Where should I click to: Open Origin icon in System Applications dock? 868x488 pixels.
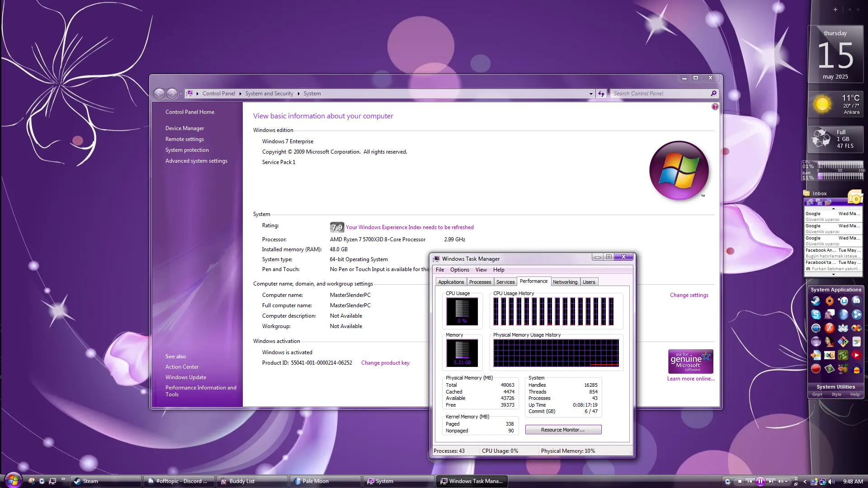tap(830, 301)
